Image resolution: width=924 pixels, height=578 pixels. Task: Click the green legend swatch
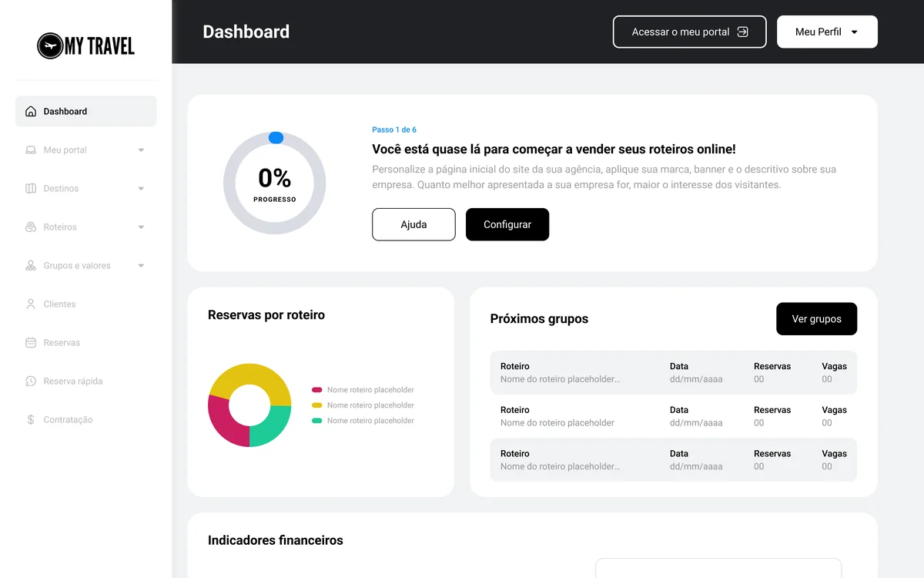click(316, 421)
